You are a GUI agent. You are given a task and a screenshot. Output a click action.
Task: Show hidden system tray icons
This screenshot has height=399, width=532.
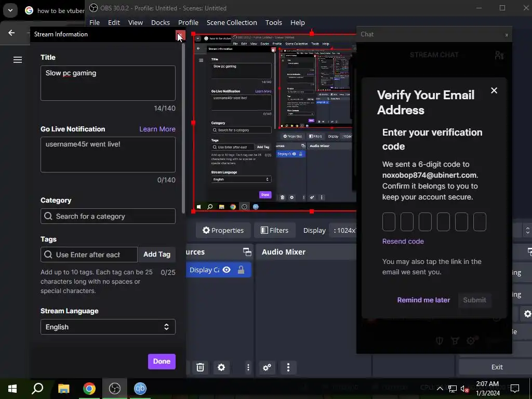440,389
